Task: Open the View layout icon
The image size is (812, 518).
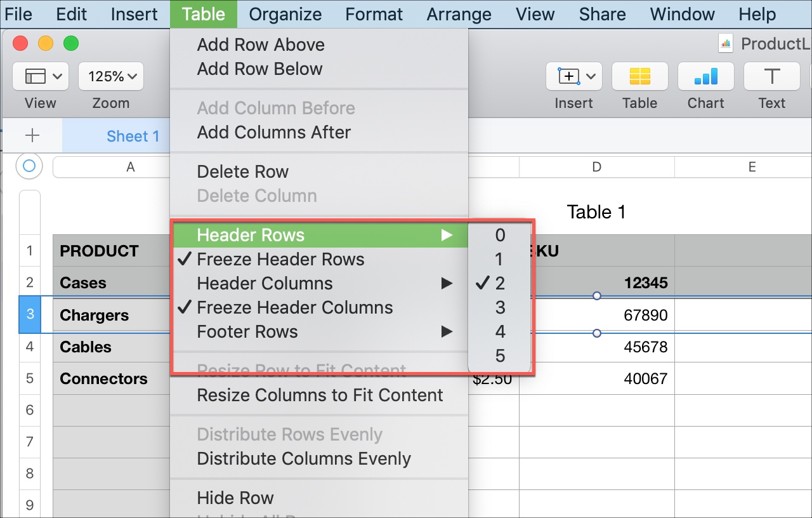Action: point(39,76)
